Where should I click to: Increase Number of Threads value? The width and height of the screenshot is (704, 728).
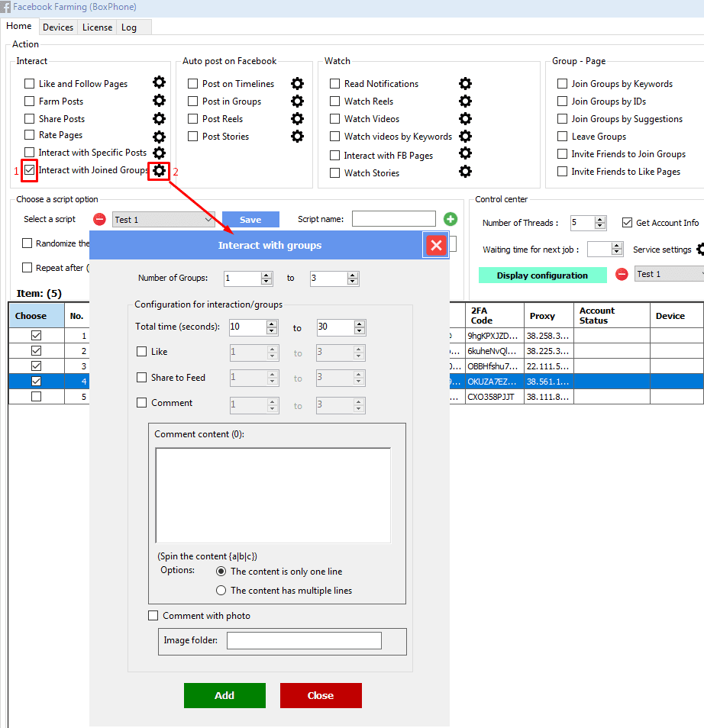point(600,220)
